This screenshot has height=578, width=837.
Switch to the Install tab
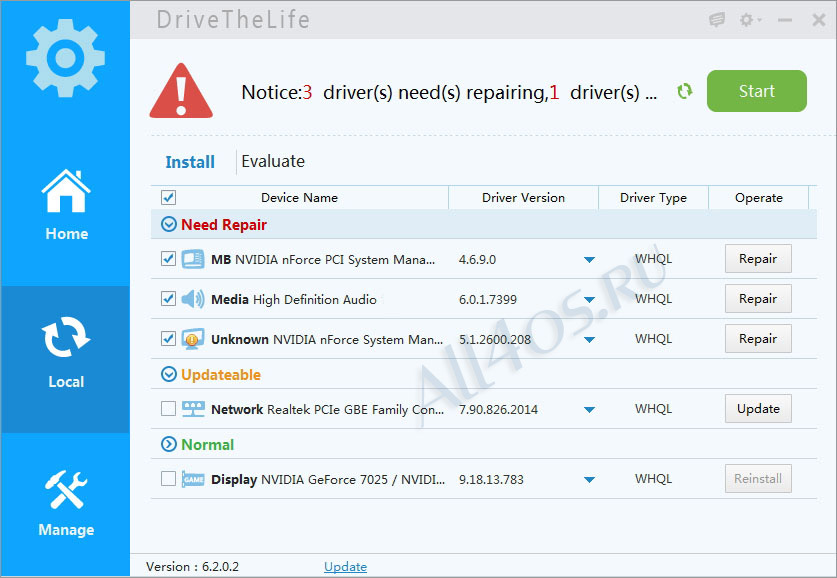(190, 162)
